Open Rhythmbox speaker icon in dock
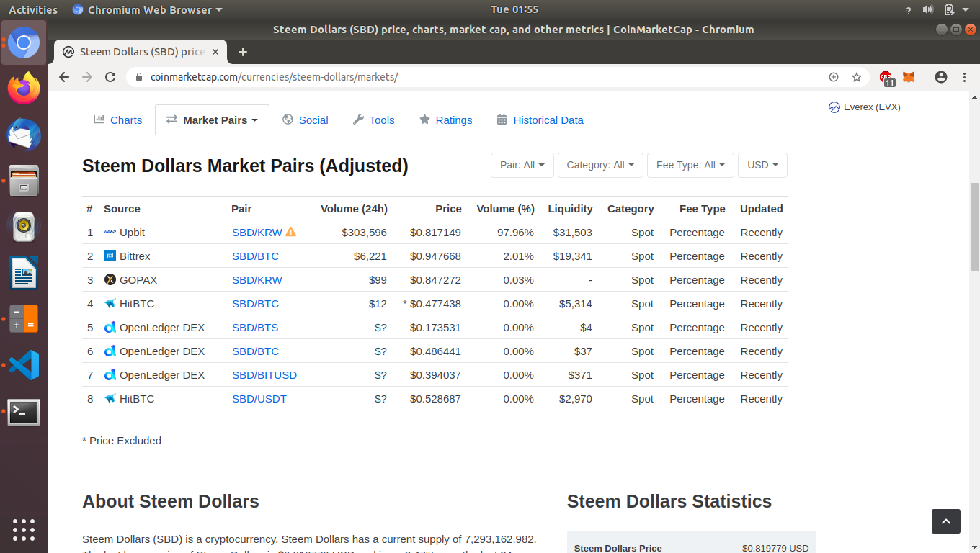980x553 pixels. [x=24, y=227]
